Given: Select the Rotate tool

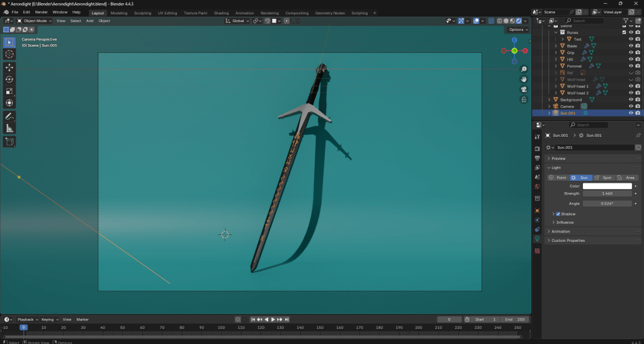Looking at the screenshot, I should point(9,79).
